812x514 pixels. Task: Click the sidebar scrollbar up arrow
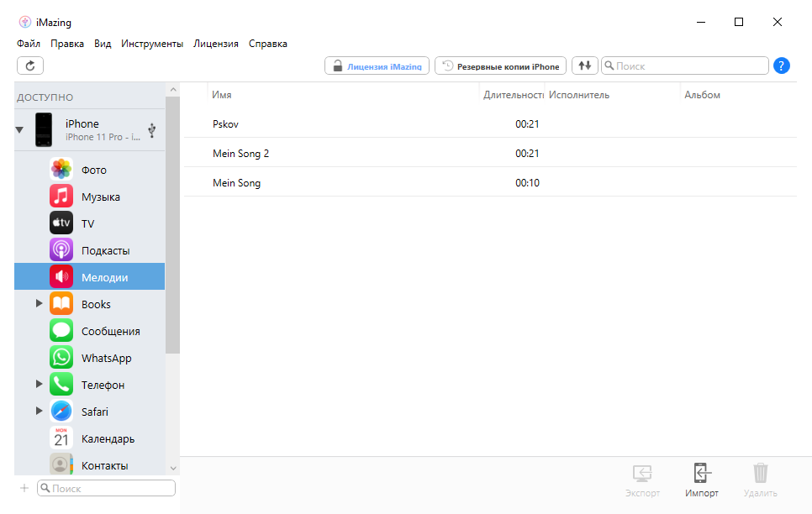173,90
